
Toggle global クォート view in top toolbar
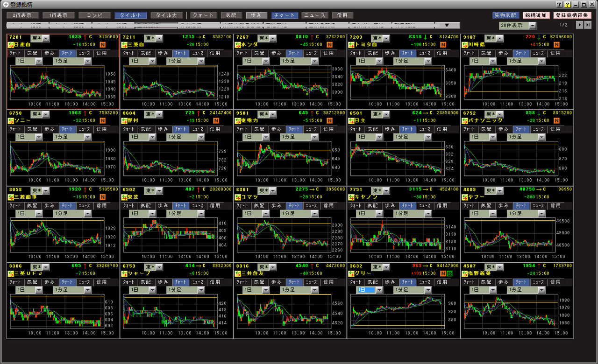pyautogui.click(x=203, y=15)
